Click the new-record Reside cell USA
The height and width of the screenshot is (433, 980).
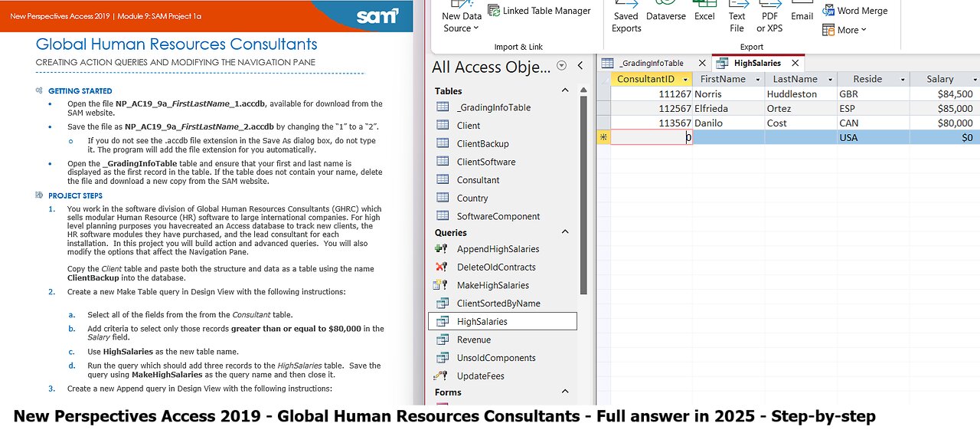coord(873,137)
